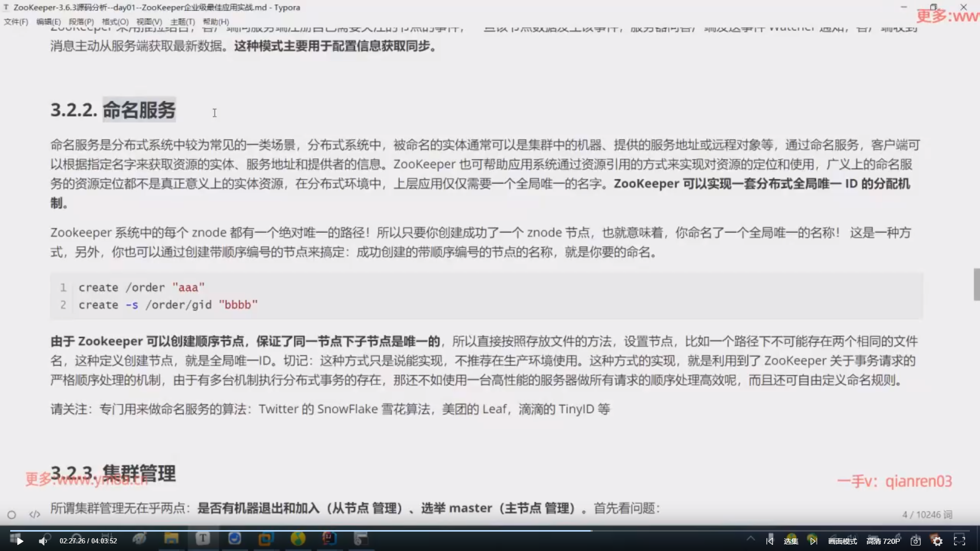Open File Explorer from the taskbar
Viewport: 980px width, 551px height.
pos(171,538)
